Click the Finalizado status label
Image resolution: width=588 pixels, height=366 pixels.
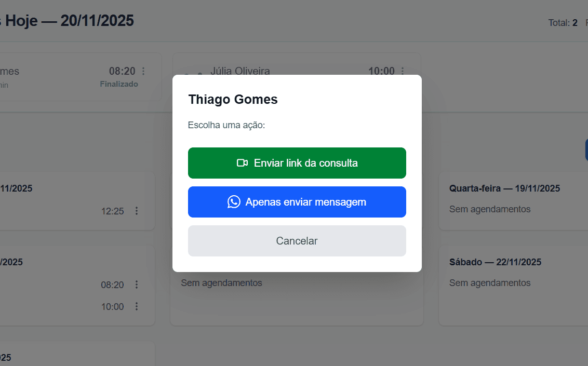pos(119,84)
